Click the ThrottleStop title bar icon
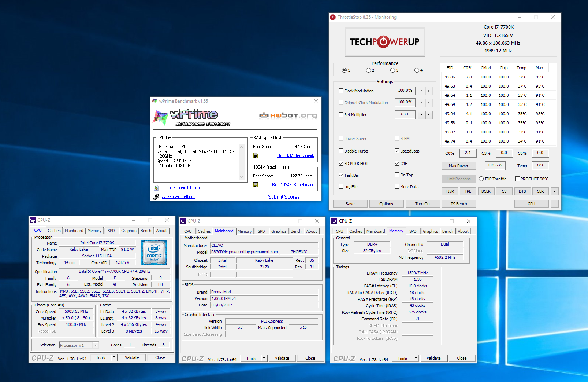 [x=333, y=17]
